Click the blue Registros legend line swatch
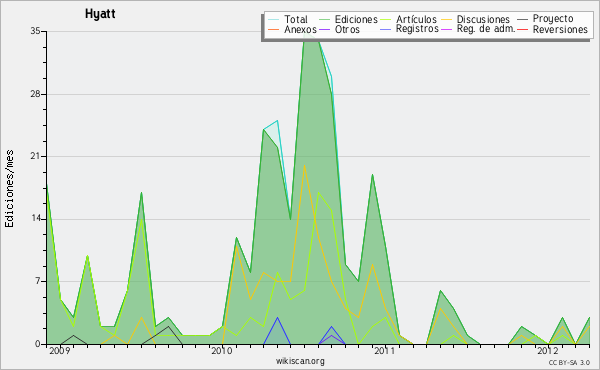This screenshot has width=600, height=370. tap(386, 29)
